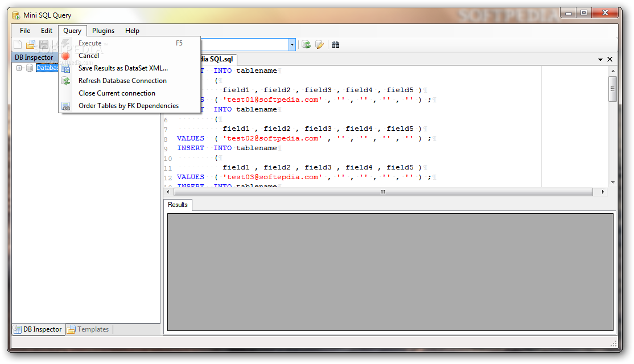Image resolution: width=634 pixels, height=364 pixels.
Task: Expand the Database tree node
Action: pos(19,68)
